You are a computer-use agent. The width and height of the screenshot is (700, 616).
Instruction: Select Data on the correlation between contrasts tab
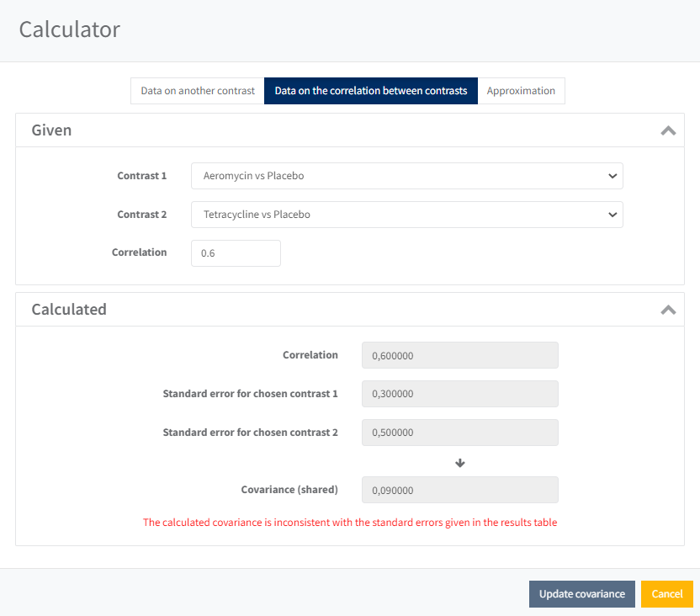[x=371, y=91]
